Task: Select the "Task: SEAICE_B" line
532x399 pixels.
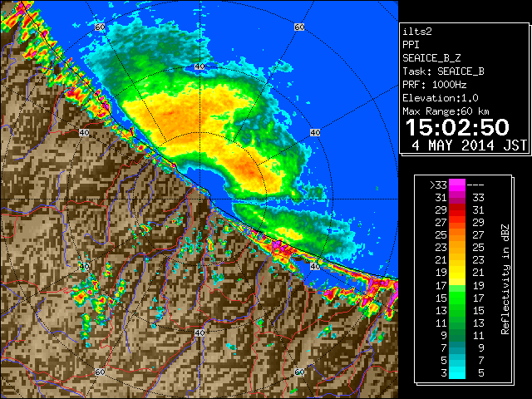Action: pyautogui.click(x=443, y=71)
